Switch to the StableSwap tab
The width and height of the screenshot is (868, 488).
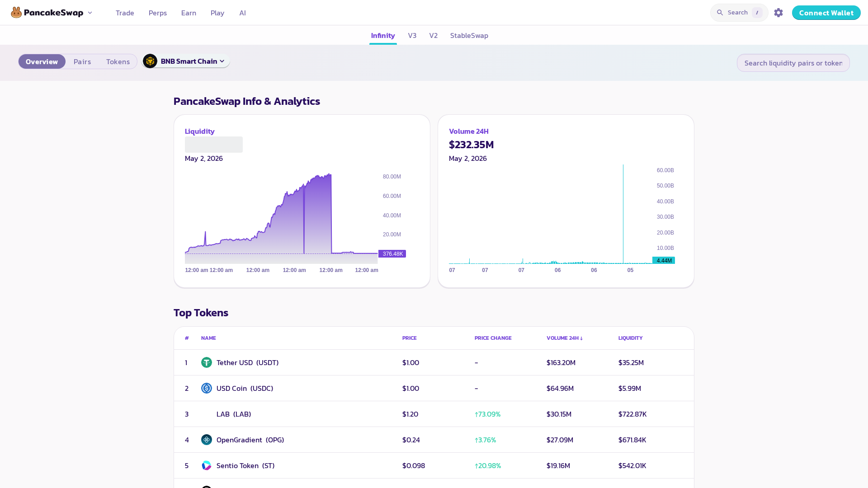point(469,35)
